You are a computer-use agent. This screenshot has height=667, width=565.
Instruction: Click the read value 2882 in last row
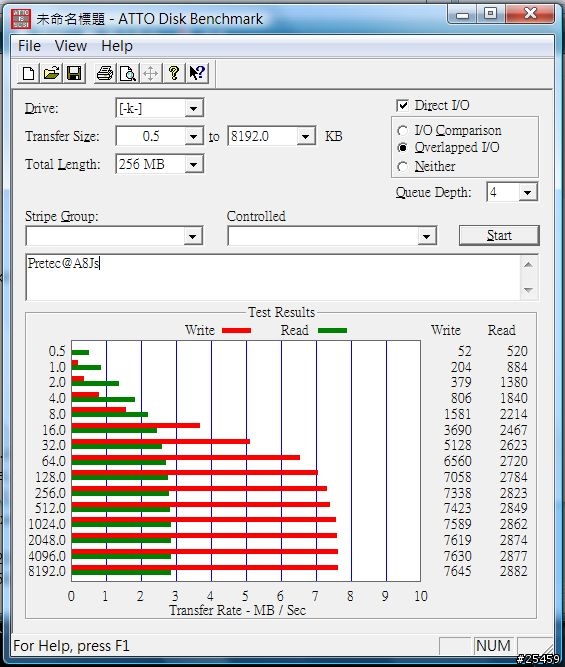pyautogui.click(x=514, y=571)
